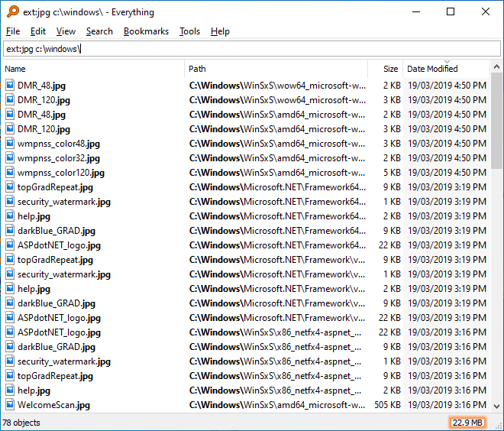504x431 pixels.
Task: Click icon of security_watermark.jpg in Framework\v folder
Action: [10, 274]
